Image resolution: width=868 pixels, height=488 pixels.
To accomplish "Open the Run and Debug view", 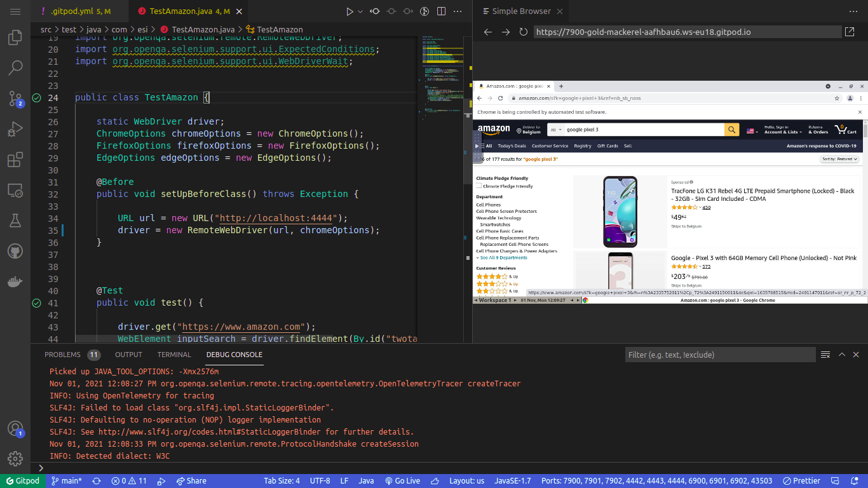I will 15,130.
